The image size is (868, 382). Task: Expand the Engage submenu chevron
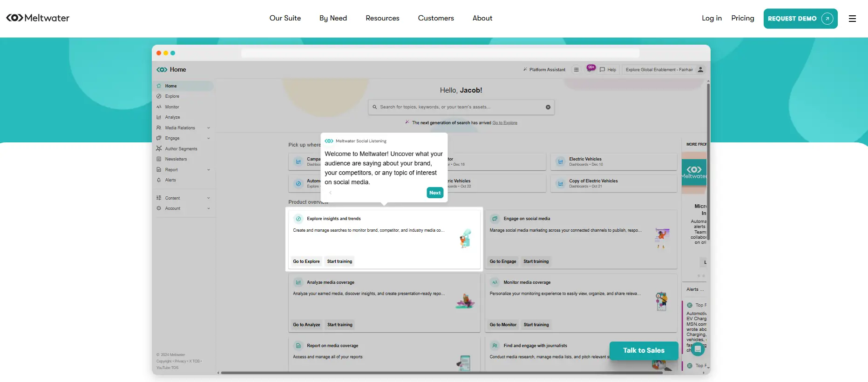pos(209,138)
